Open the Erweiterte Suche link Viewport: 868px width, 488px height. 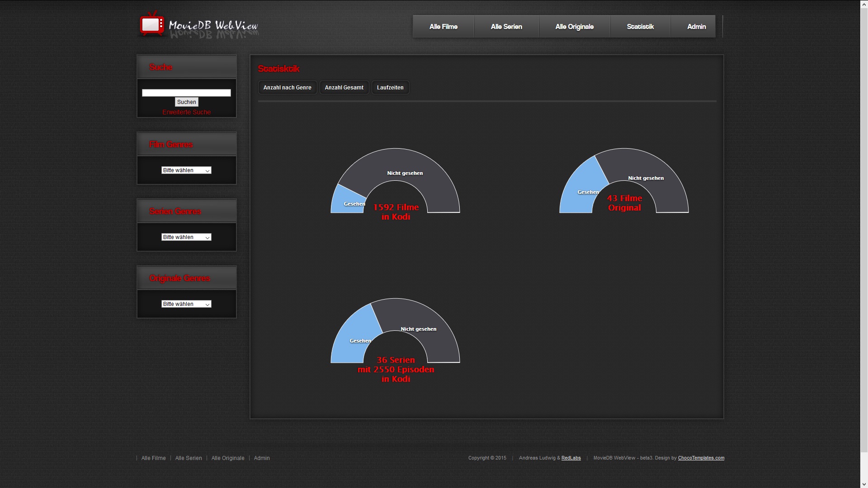click(186, 112)
